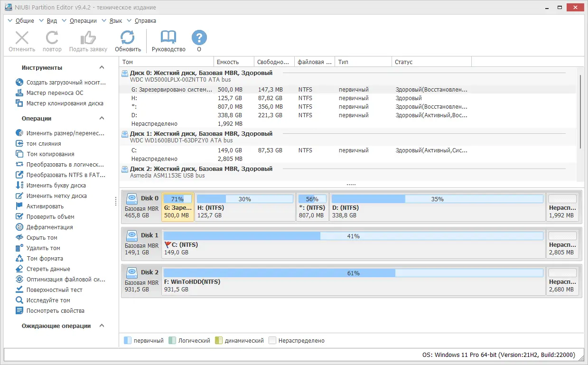The width and height of the screenshot is (588, 365).
Task: Open Оптимизация файловой системы
Action: tap(60, 280)
